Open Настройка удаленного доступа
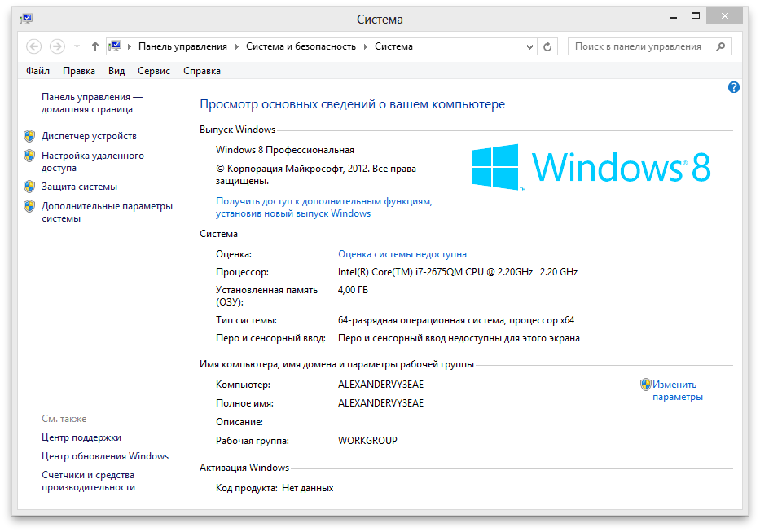Image resolution: width=760 pixels, height=532 pixels. pyautogui.click(x=93, y=161)
